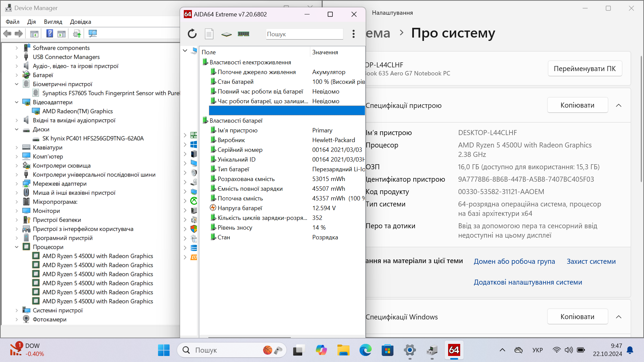644x362 pixels.
Task: Click the AIDA64 Refresh toolbar icon
Action: pos(192,34)
